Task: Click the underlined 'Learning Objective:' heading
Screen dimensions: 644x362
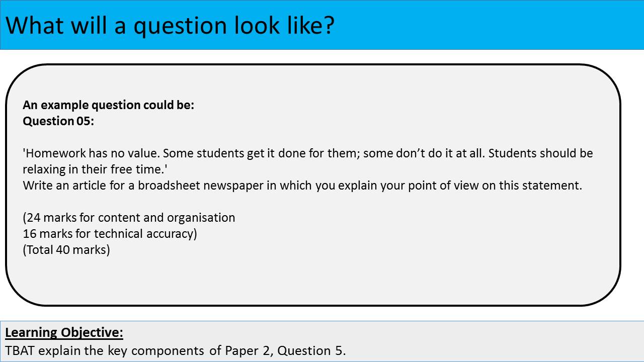Action: pos(64,332)
